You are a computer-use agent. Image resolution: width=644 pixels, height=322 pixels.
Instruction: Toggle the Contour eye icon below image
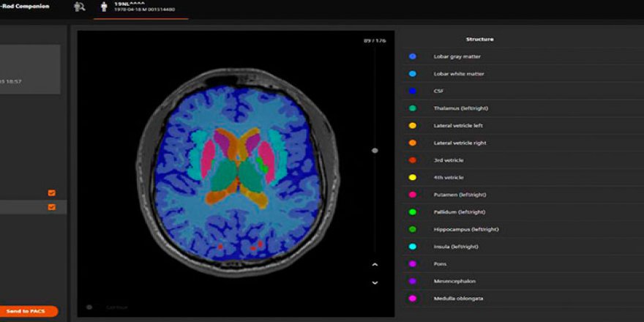pos(89,307)
